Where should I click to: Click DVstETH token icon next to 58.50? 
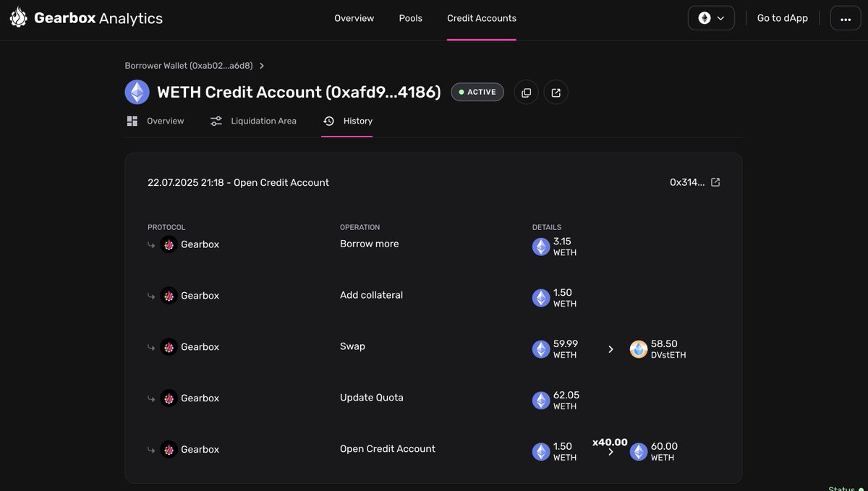click(638, 349)
